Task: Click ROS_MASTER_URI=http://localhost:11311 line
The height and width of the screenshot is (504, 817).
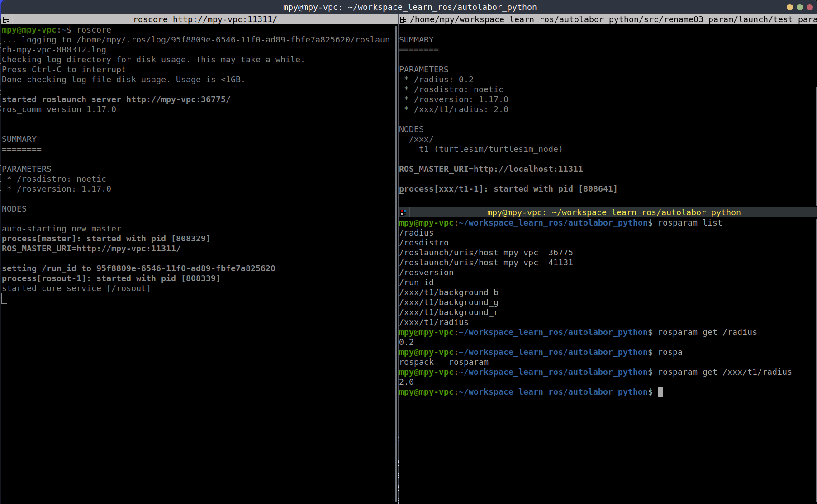Action: [491, 169]
